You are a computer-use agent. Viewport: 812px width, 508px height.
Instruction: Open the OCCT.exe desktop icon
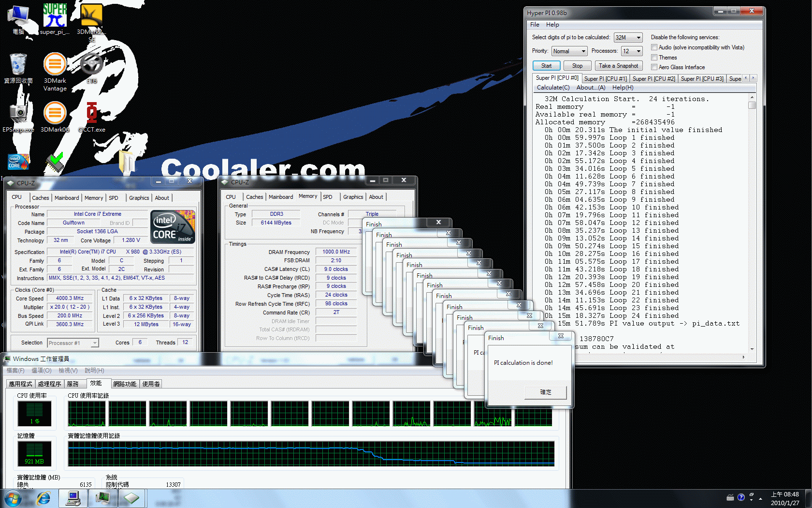(x=92, y=117)
